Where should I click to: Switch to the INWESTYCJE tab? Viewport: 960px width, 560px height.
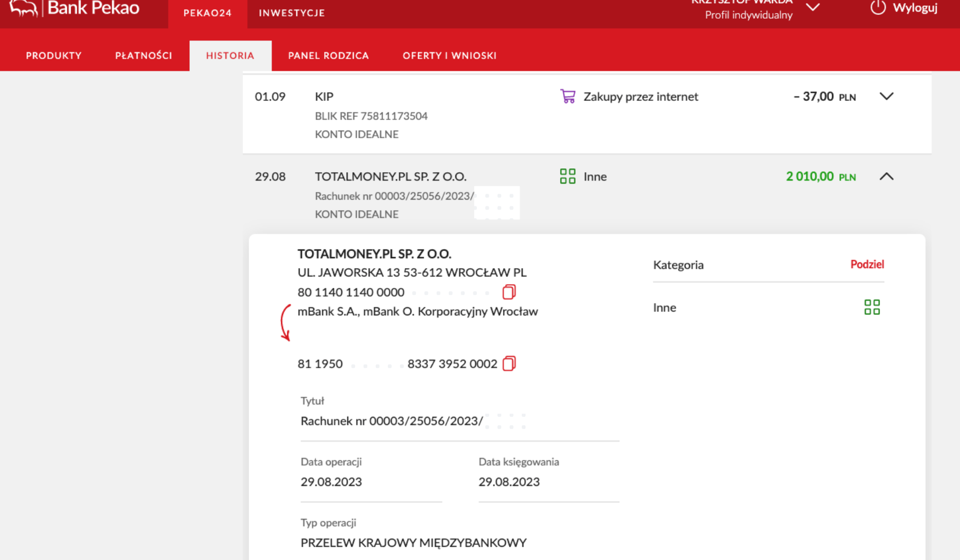point(292,13)
